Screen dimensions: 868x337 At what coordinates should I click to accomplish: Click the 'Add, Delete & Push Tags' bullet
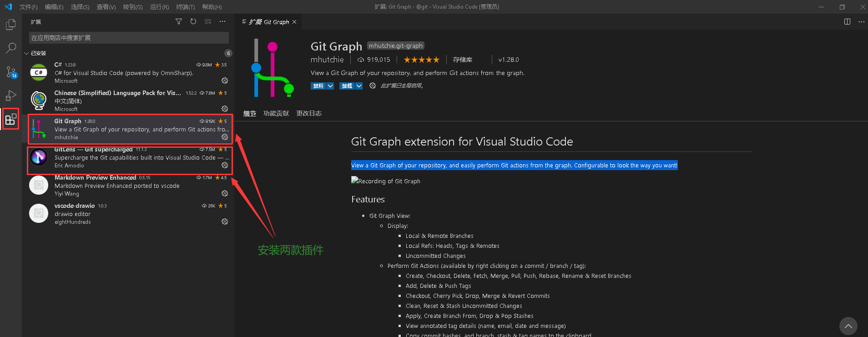[439, 286]
